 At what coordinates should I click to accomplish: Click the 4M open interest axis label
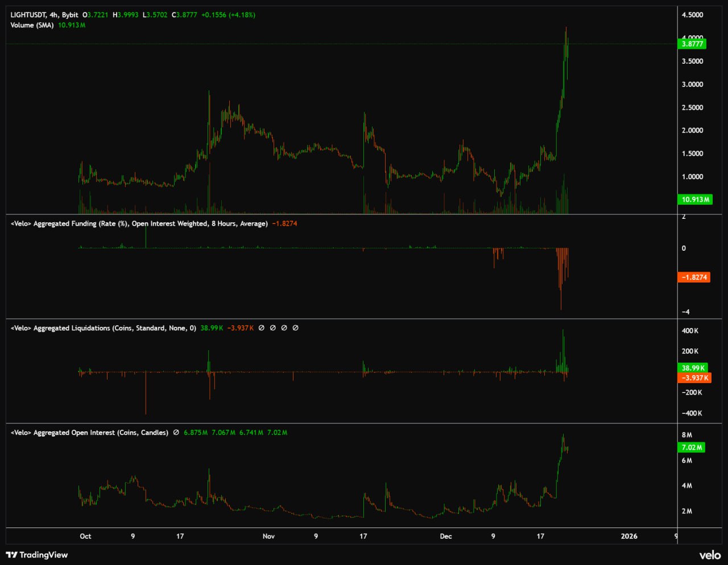coord(687,486)
